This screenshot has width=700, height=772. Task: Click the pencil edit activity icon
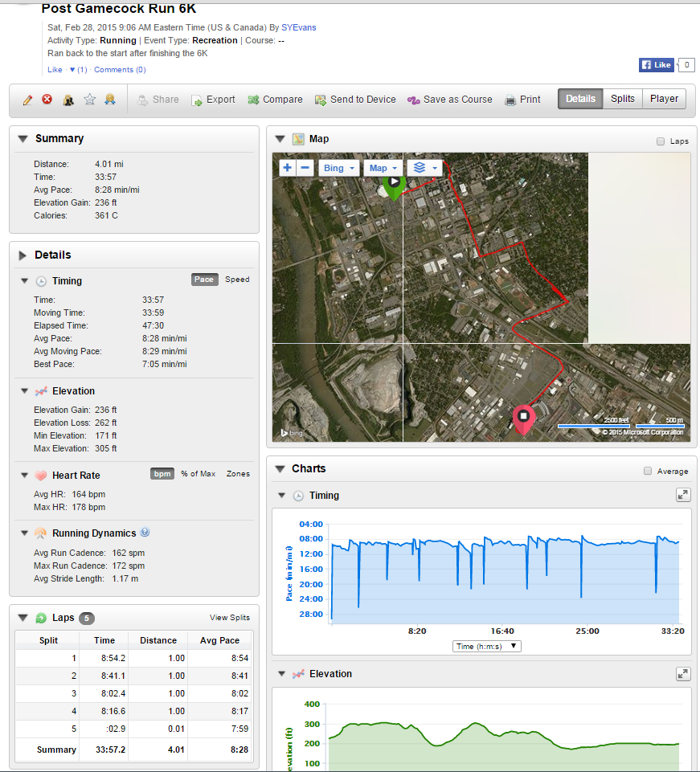27,100
